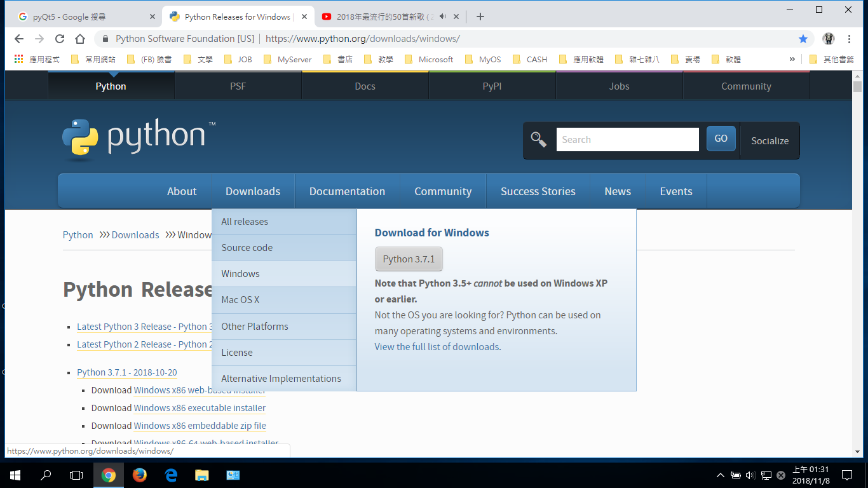
Task: Open the Success Stories menu
Action: pyautogui.click(x=538, y=191)
